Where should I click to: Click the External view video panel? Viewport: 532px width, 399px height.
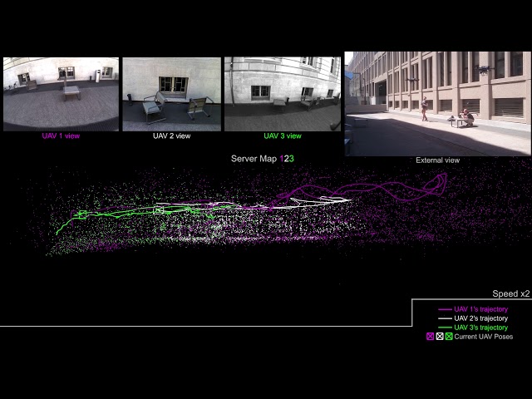click(438, 104)
